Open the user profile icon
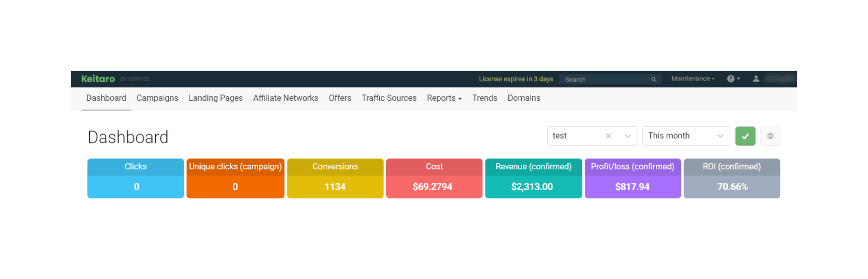This screenshot has width=868, height=279. coord(756,79)
